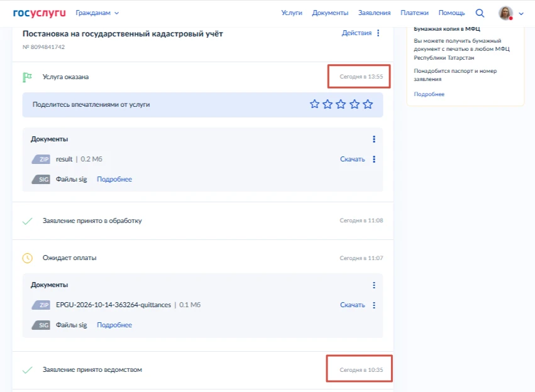Click the Постановка на государственный кадастровый учёт heading

123,34
